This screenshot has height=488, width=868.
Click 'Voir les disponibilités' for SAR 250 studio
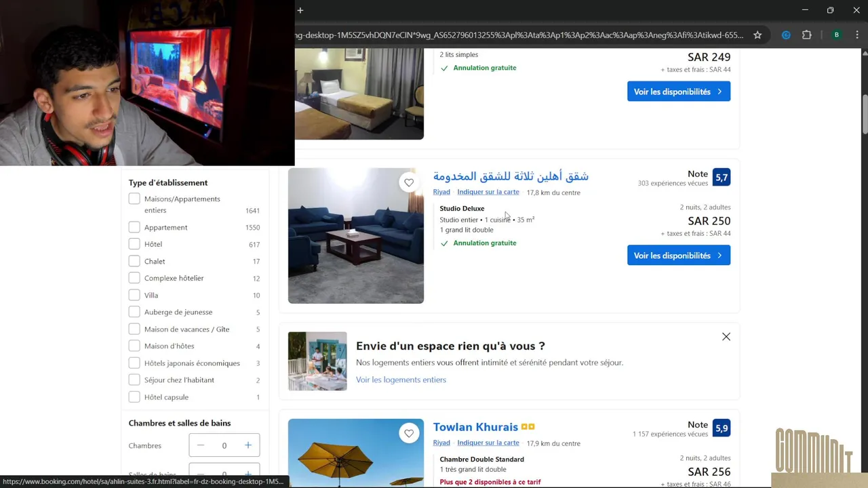679,256
